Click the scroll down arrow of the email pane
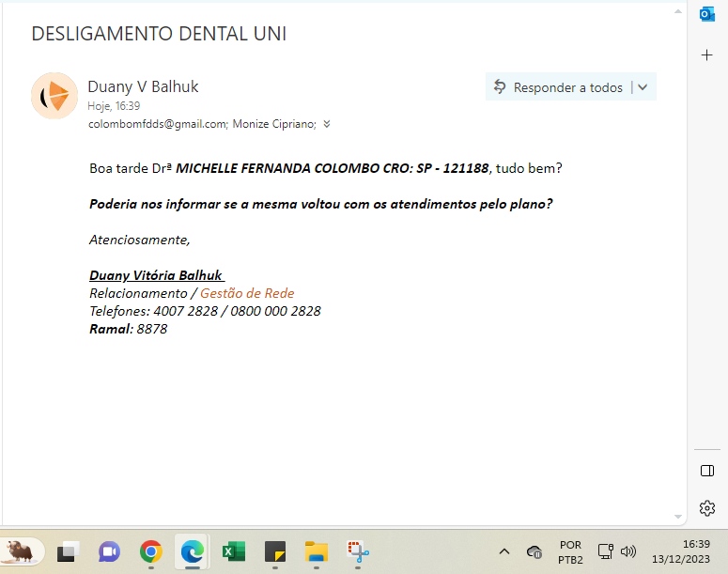728x574 pixels. coord(678,517)
